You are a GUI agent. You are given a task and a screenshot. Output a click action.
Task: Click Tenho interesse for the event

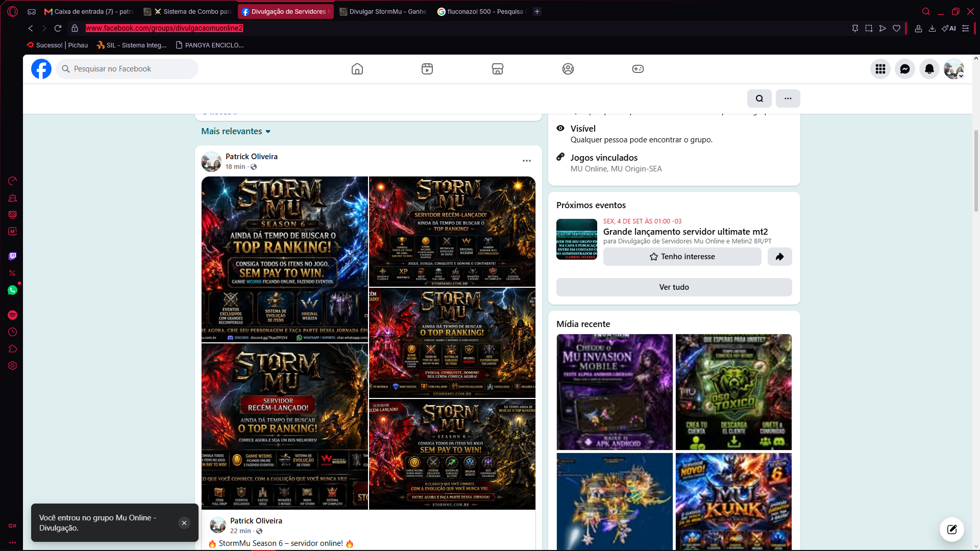tap(682, 257)
